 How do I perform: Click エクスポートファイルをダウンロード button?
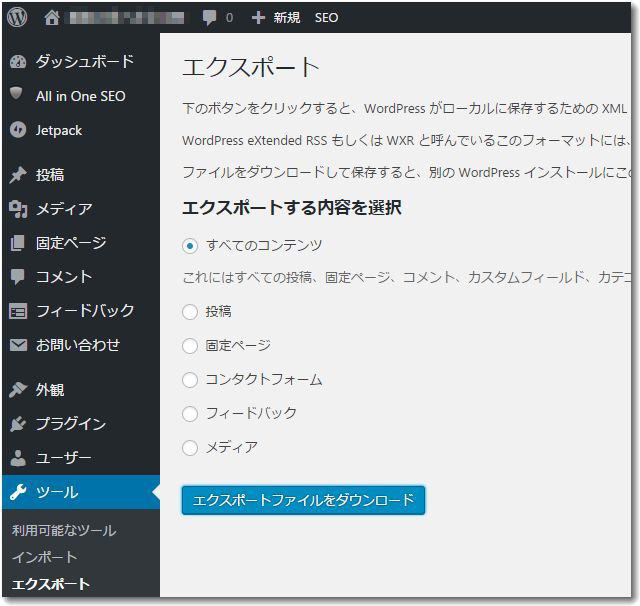303,500
